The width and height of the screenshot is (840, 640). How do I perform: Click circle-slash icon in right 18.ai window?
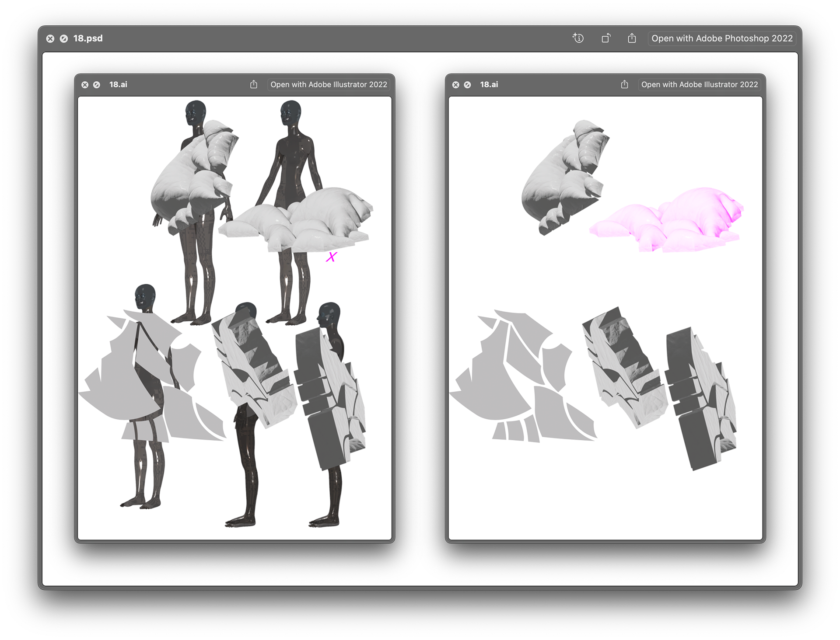(x=467, y=85)
